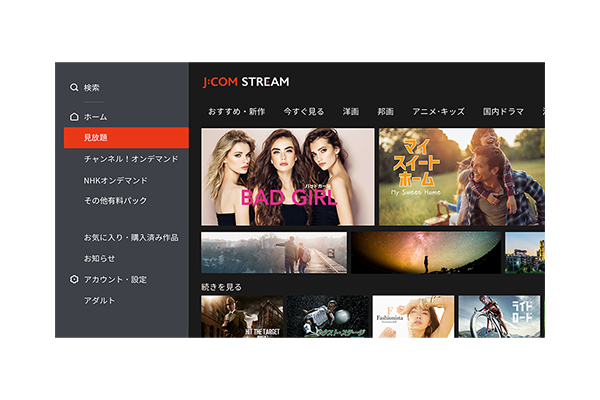The height and width of the screenshot is (400, 600).
Task: Open 検索 in the sidebar
Action: 91,88
